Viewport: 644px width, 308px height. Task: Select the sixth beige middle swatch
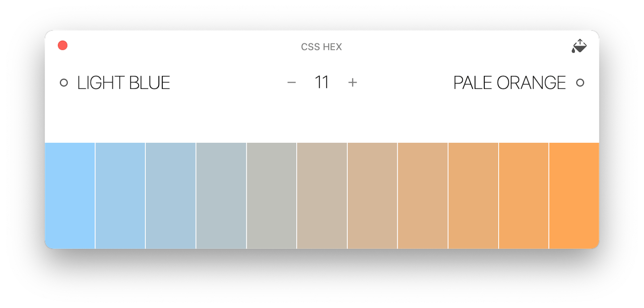click(322, 196)
